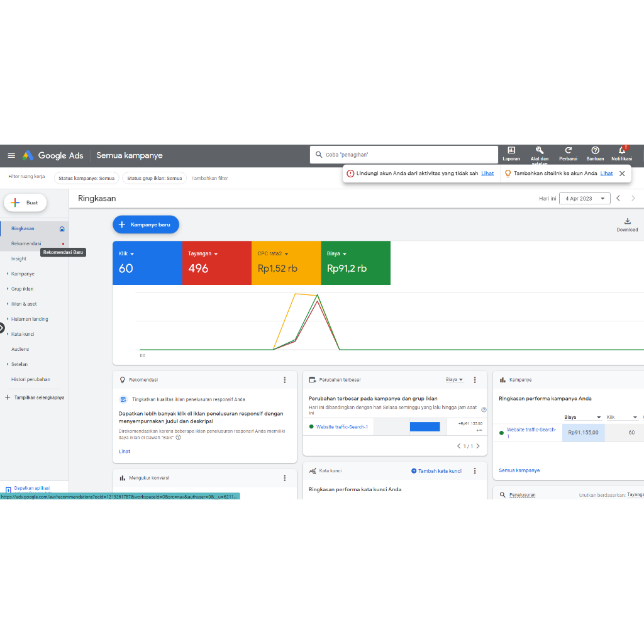Select Klik metric card to toggle chart line
The image size is (644, 644).
tap(147, 263)
